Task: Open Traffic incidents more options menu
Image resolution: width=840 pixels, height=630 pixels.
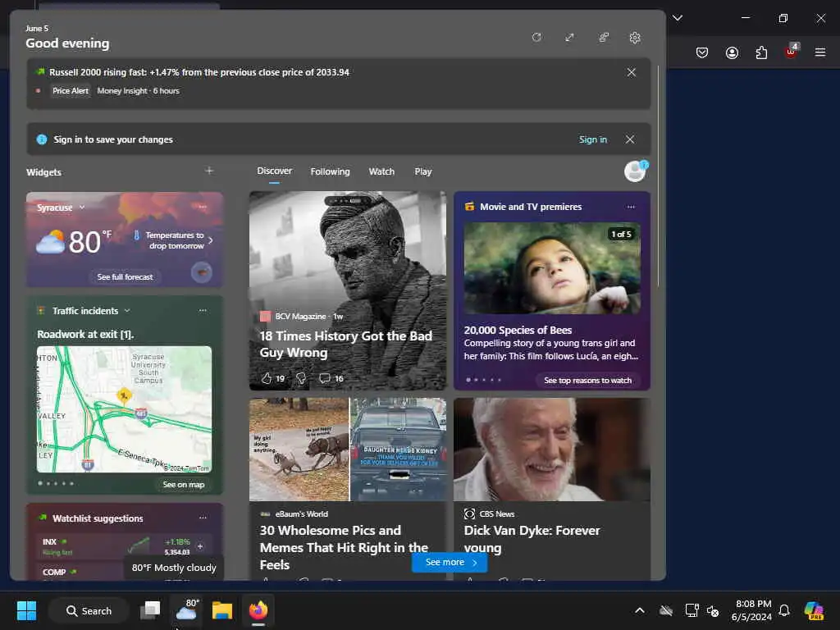Action: [203, 310]
